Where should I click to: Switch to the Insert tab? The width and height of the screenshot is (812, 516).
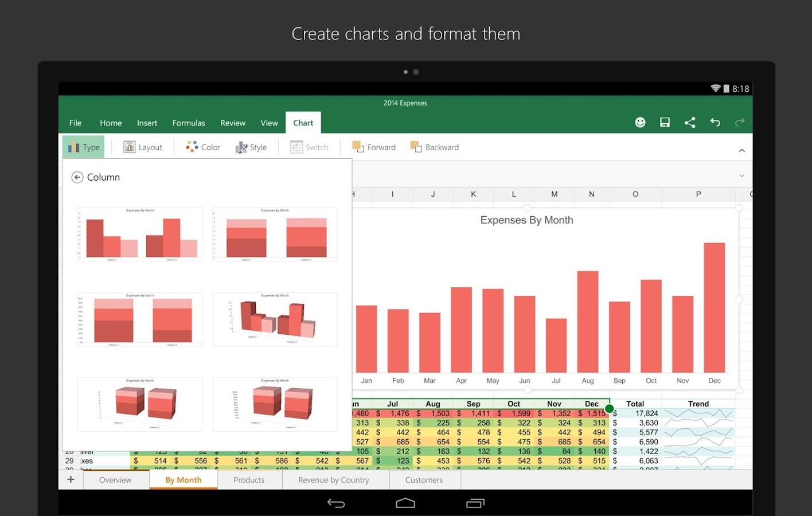point(147,123)
